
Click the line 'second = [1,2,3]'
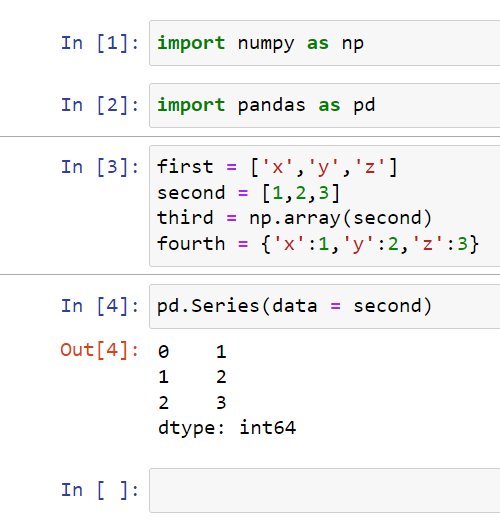pos(248,193)
